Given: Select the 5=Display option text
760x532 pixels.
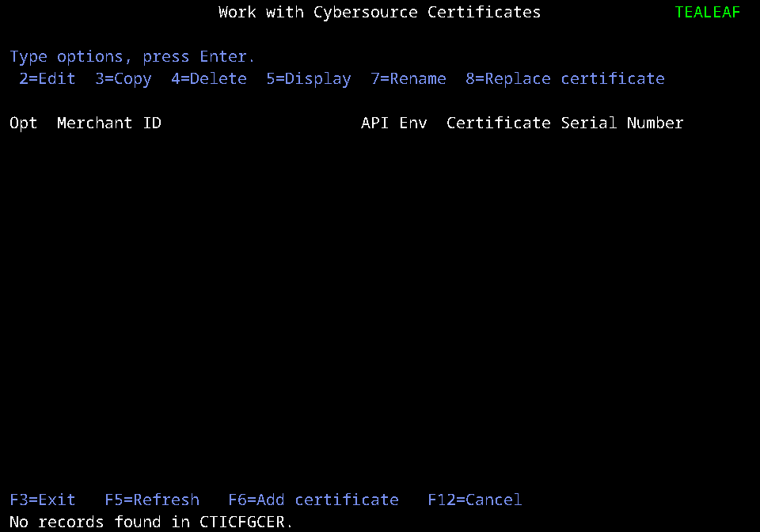Looking at the screenshot, I should click(x=309, y=79).
